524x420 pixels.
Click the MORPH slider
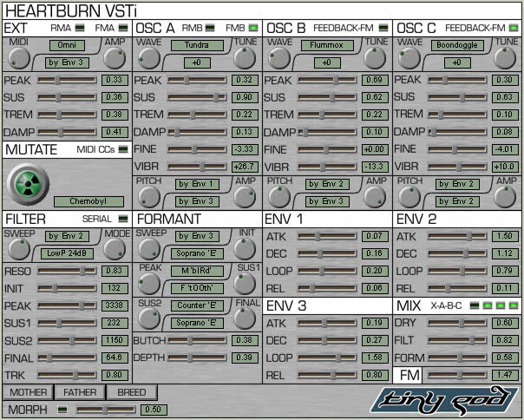[106, 410]
